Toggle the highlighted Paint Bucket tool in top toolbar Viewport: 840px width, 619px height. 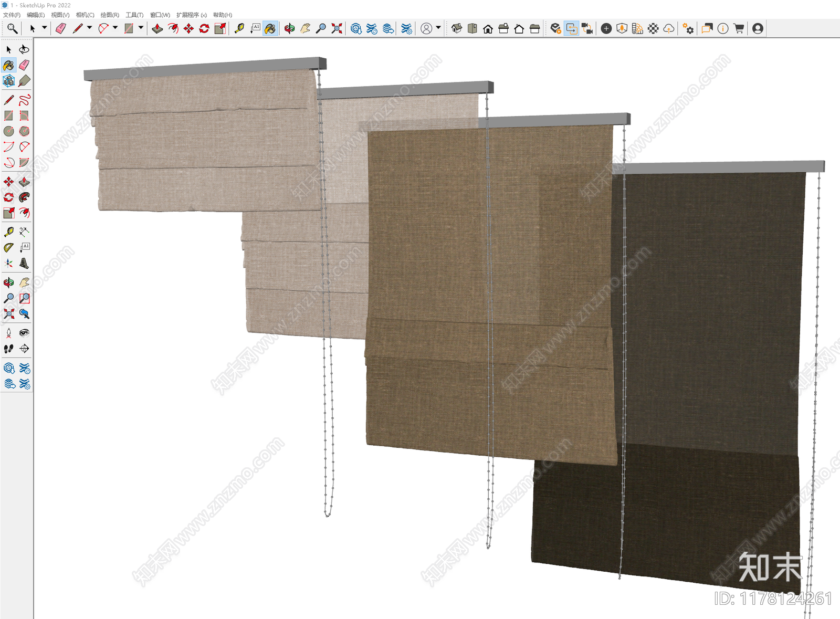270,28
